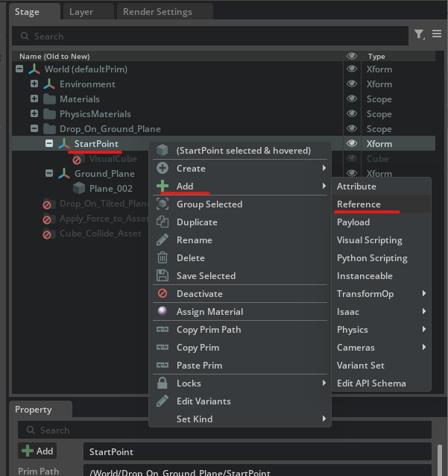Click the Locks padlock icon

pos(162,383)
